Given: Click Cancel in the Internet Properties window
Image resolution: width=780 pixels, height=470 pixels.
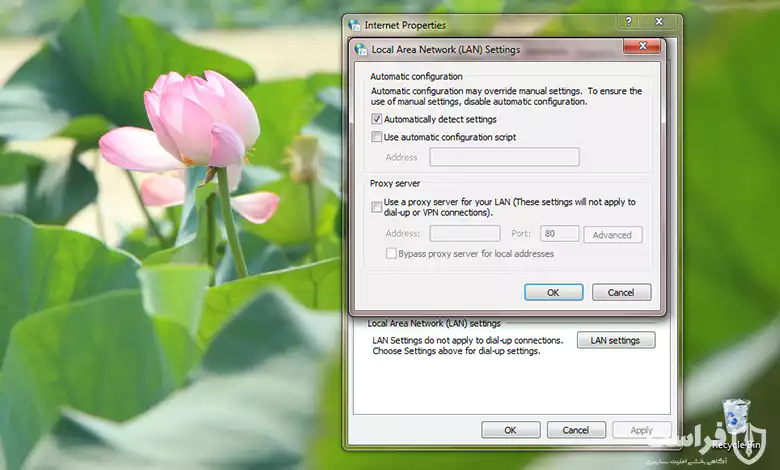Looking at the screenshot, I should [576, 430].
